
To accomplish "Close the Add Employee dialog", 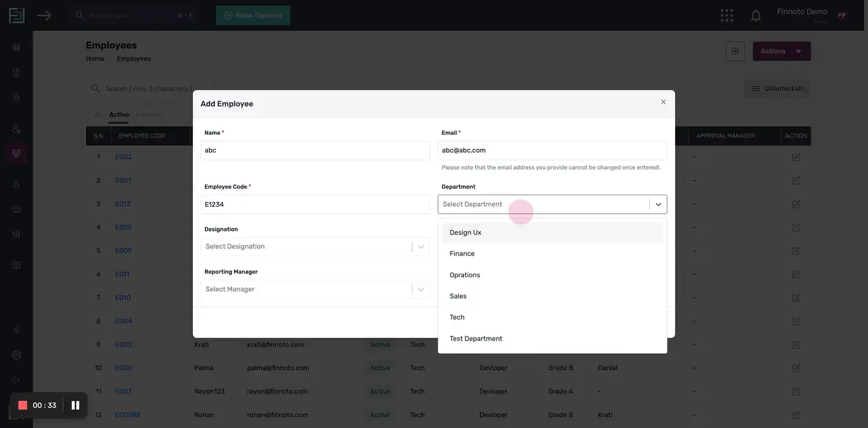I will point(663,102).
